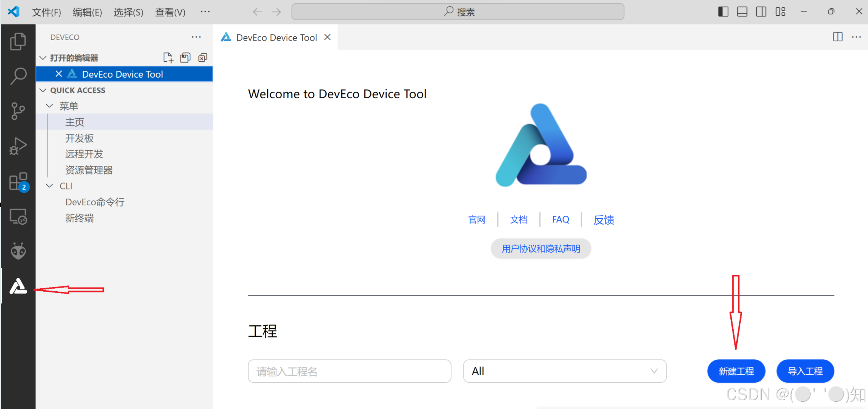Image resolution: width=868 pixels, height=409 pixels.
Task: Select the DevEco Device Tool editor tab
Action: [x=276, y=37]
